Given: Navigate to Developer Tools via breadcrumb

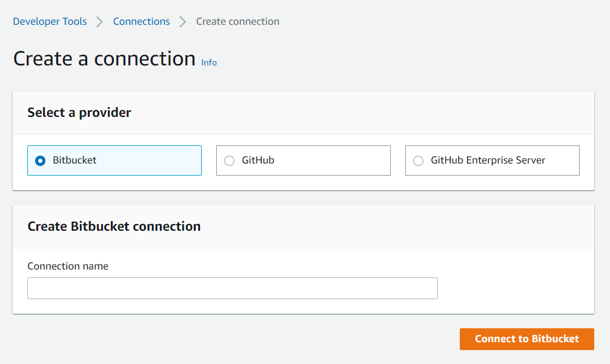Looking at the screenshot, I should point(50,21).
